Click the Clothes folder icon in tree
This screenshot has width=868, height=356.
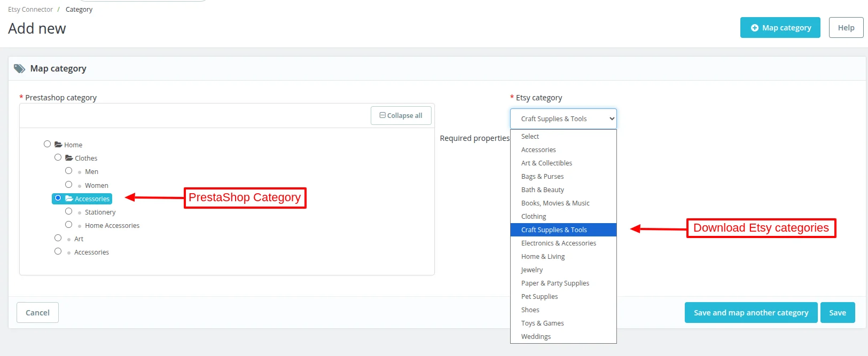(69, 158)
